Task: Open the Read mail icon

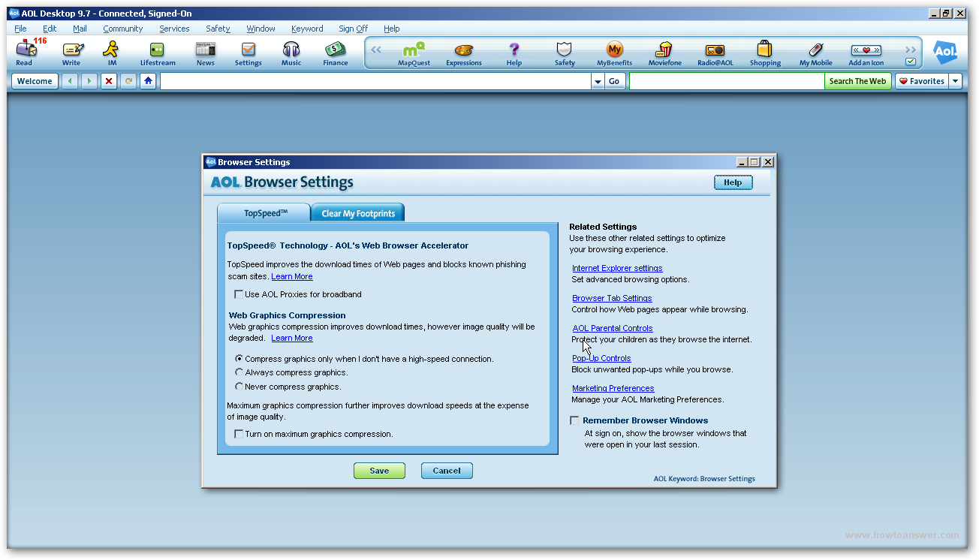Action: coord(23,53)
